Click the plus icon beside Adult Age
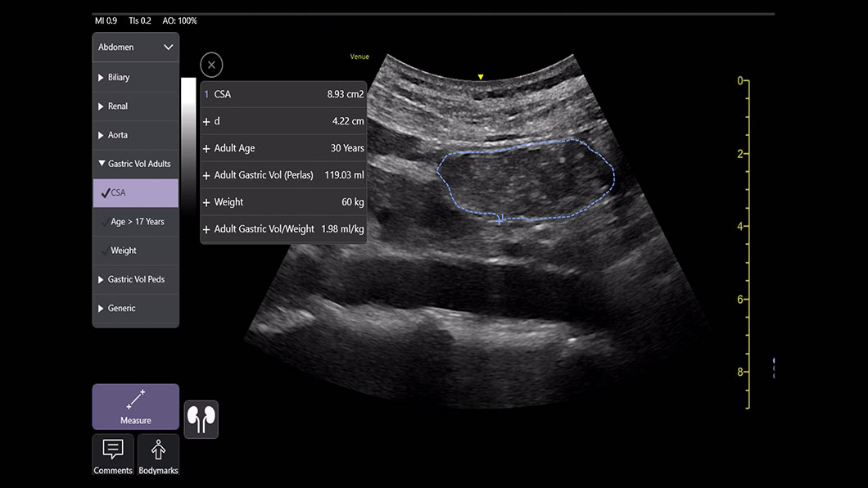 point(205,148)
